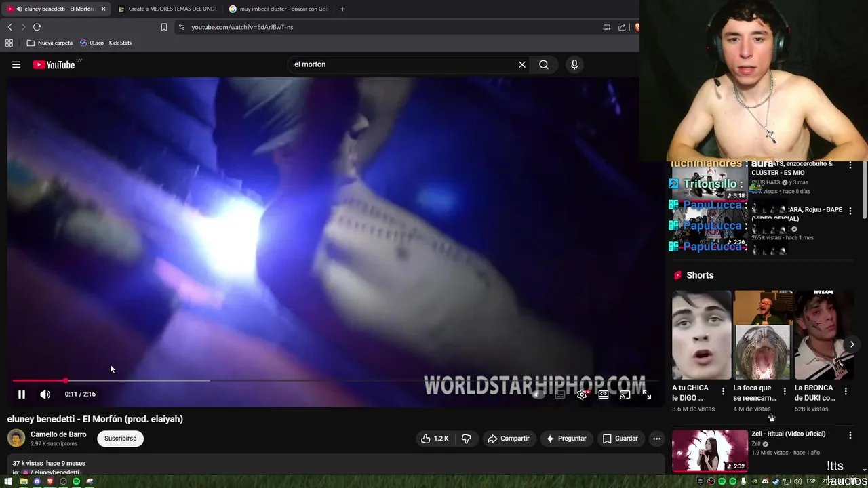This screenshot has height=488, width=868.
Task: Open options for 'La BRONCA de DUKI' short
Action: [x=846, y=391]
